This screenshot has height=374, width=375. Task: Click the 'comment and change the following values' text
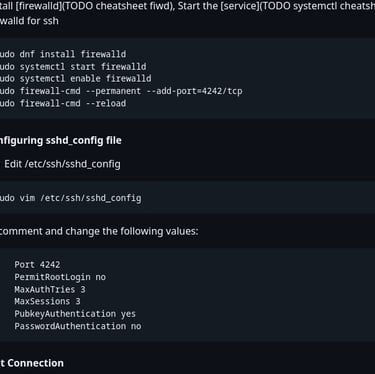(99, 231)
